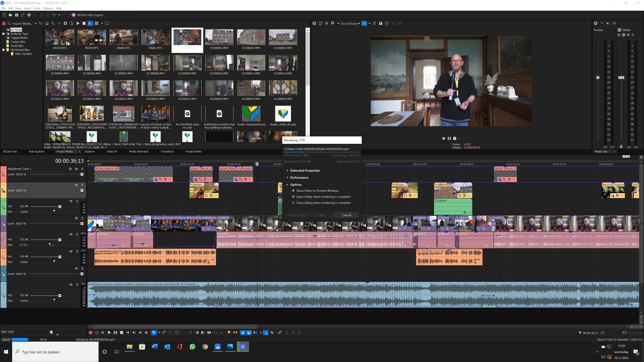Open the Import Media dropdown arrow
Screen dimensions: 644x362
pyautogui.click(x=36, y=23)
